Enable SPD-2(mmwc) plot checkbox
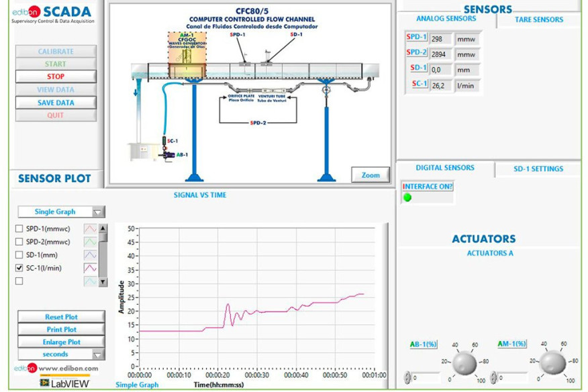Viewport: 588px width, 392px height. [19, 242]
